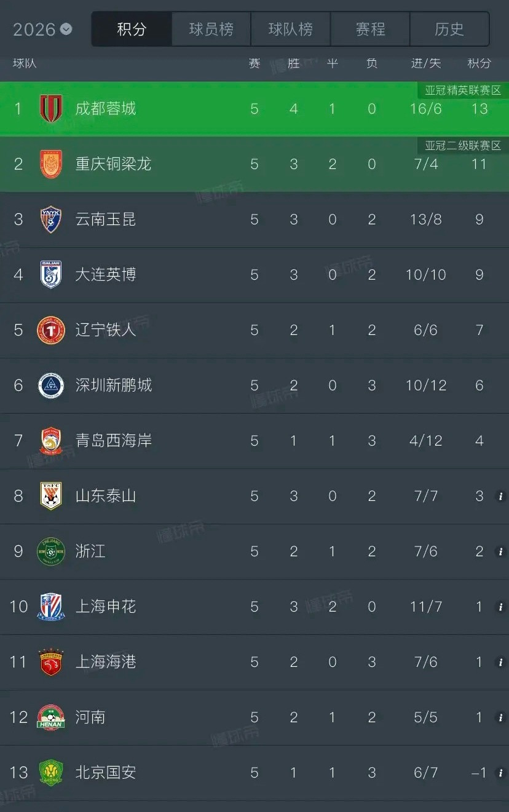Click the 深圳新鹏城 club crest
This screenshot has width=509, height=812.
(x=51, y=385)
